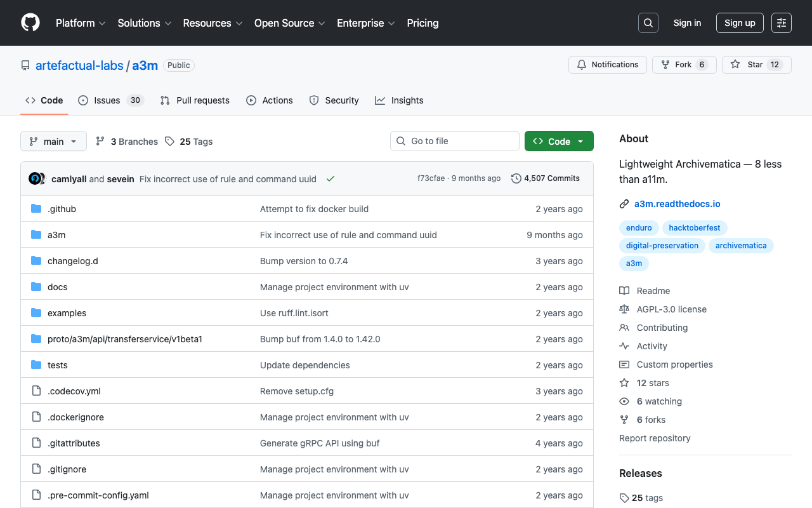
Task: Expand the Open Source header menu
Action: tap(289, 23)
